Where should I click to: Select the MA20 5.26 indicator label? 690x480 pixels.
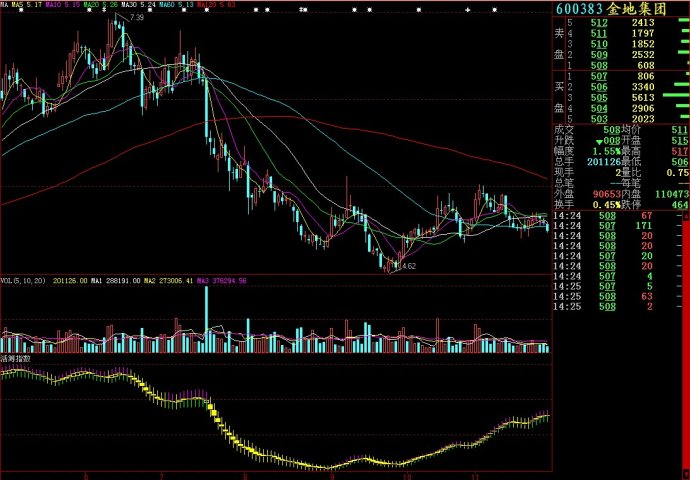[100, 5]
